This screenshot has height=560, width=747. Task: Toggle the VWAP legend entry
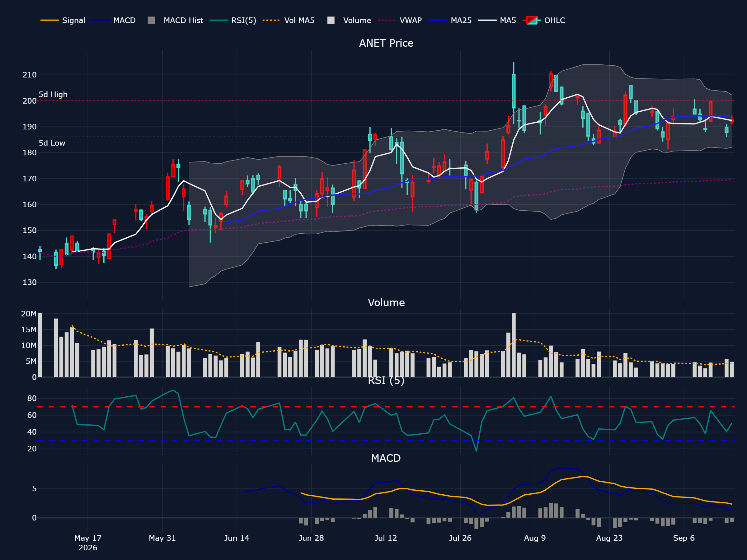coord(400,20)
